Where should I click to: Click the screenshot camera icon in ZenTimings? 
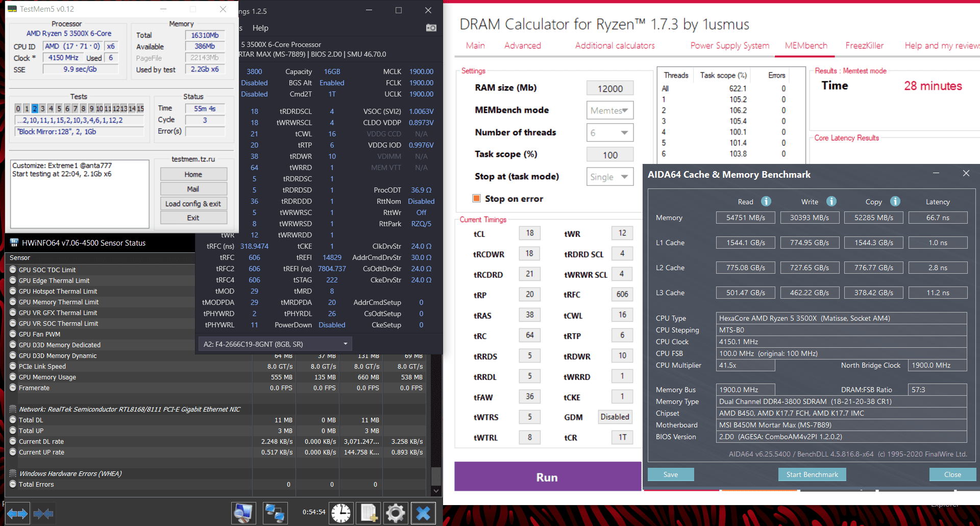coord(431,28)
